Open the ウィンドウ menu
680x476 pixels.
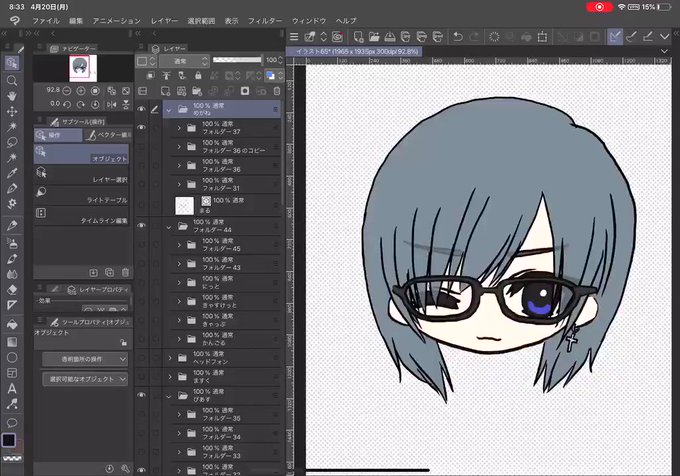[309, 21]
